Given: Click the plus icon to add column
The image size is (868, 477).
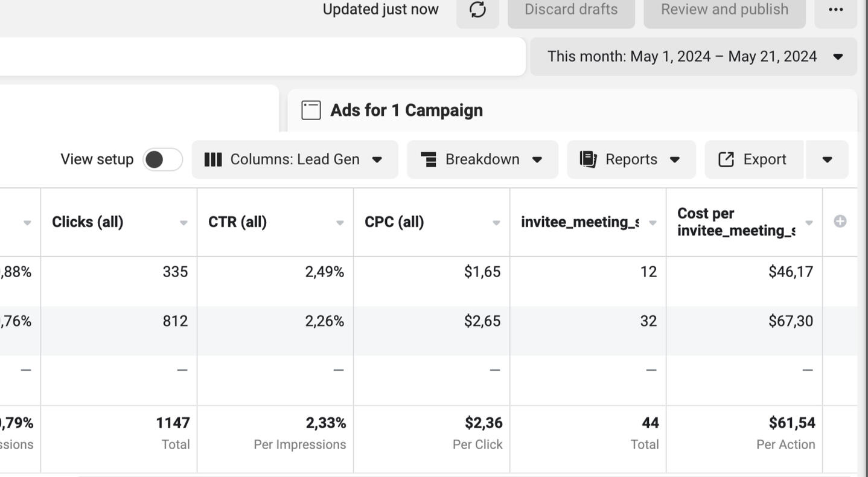Looking at the screenshot, I should click(x=840, y=222).
